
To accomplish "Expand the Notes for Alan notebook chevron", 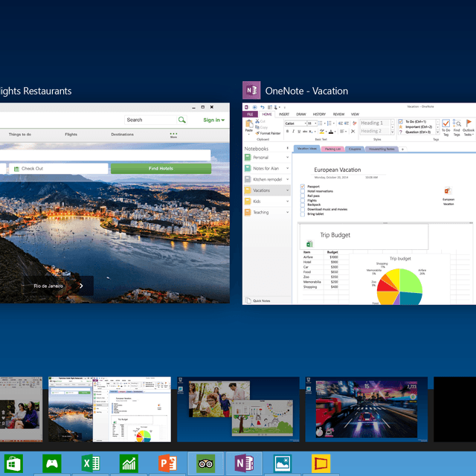I will [287, 168].
